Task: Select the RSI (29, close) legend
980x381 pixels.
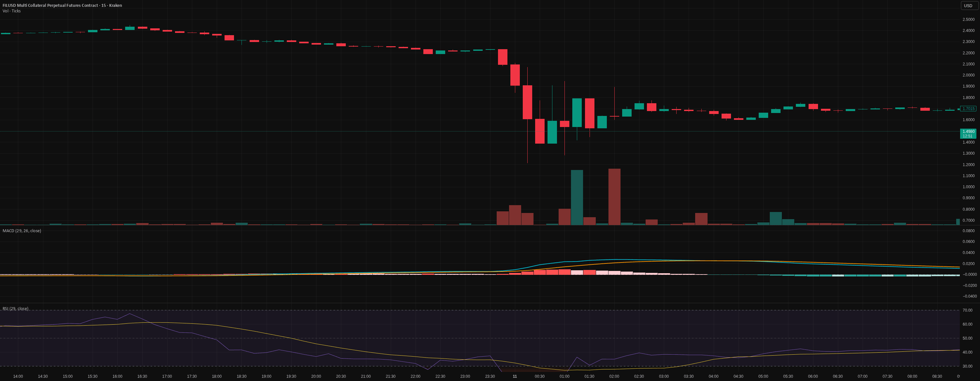Action: 16,308
